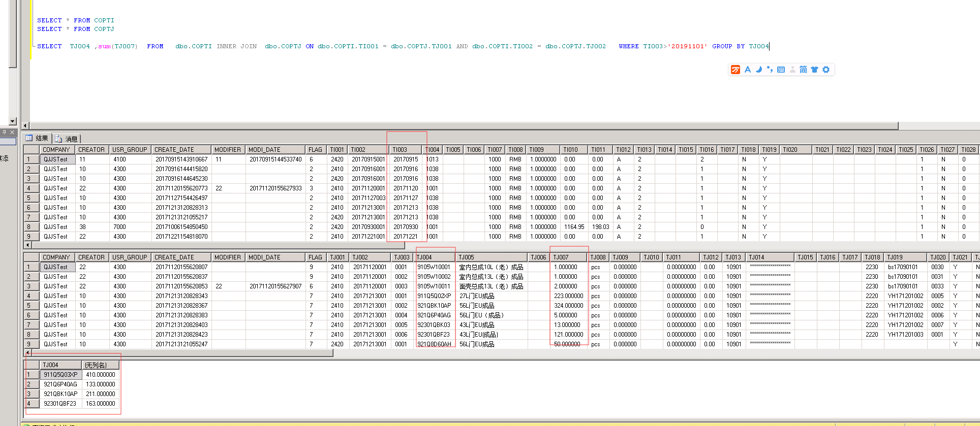Select the TJ019 column header
The width and height of the screenshot is (980, 426).
[905, 257]
